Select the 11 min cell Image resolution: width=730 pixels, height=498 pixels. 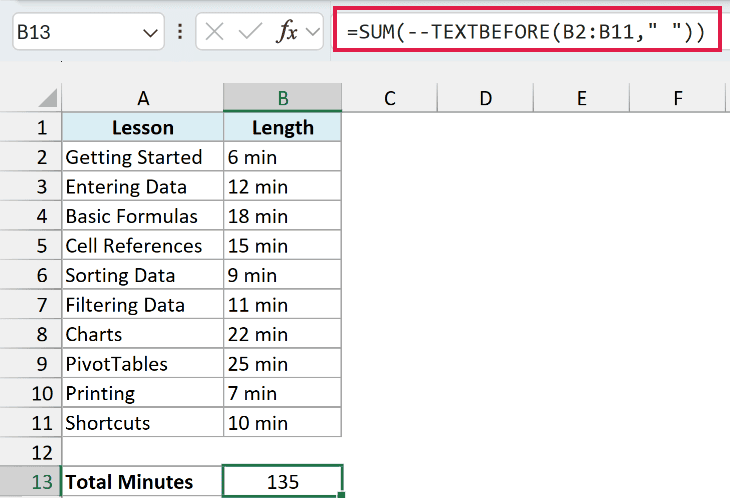(283, 304)
